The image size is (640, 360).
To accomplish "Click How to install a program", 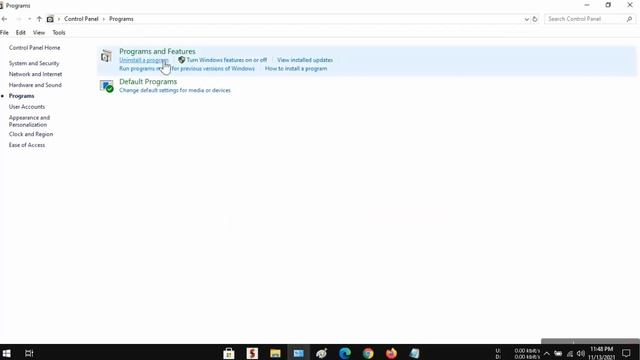I will 296,69.
